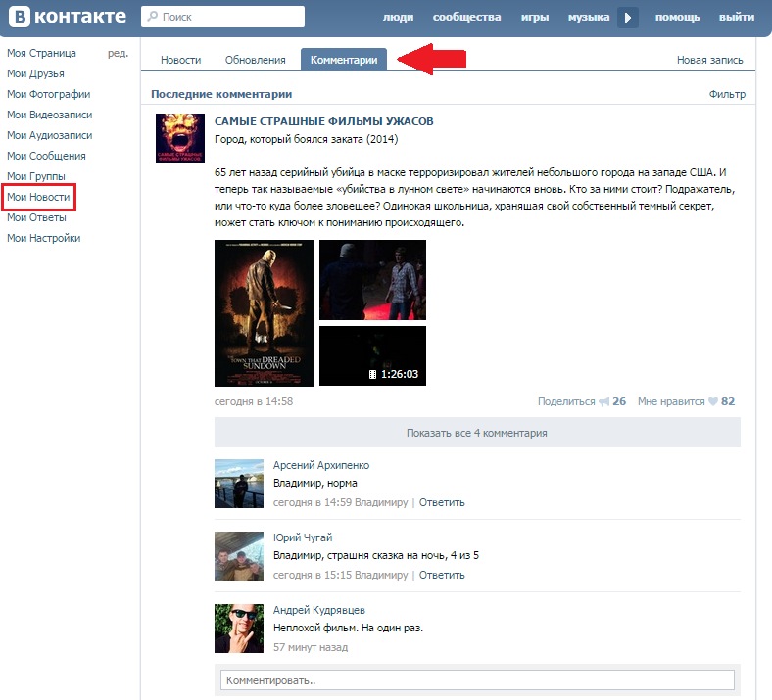Open the name Андрей Кудрявцев
The image size is (772, 700).
click(x=319, y=610)
